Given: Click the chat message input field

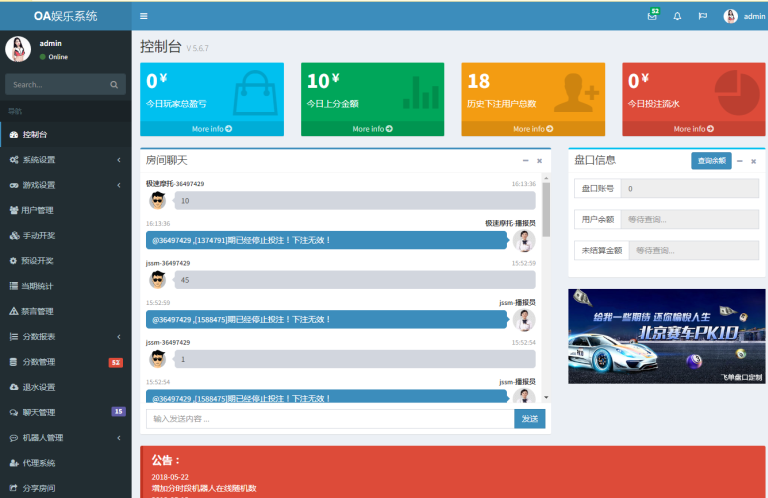Looking at the screenshot, I should (329, 419).
